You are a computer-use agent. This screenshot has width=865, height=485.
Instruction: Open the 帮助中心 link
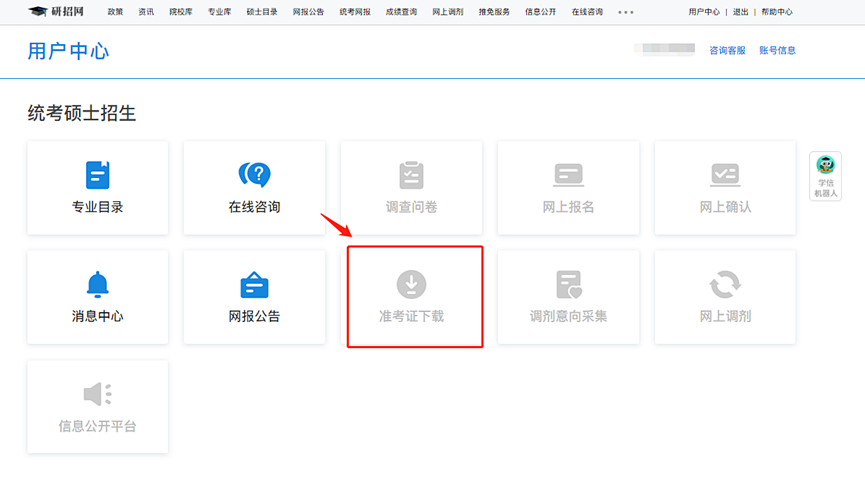(777, 12)
